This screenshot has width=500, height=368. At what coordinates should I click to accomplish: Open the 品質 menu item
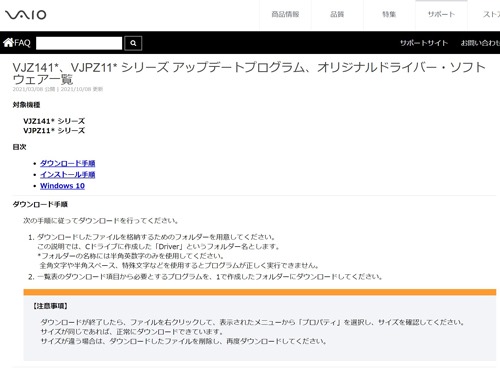(337, 14)
